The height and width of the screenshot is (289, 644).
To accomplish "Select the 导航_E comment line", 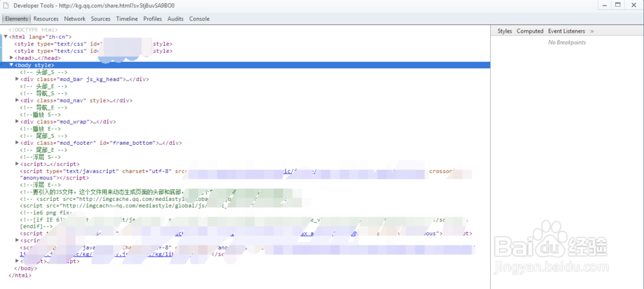I will (44, 107).
